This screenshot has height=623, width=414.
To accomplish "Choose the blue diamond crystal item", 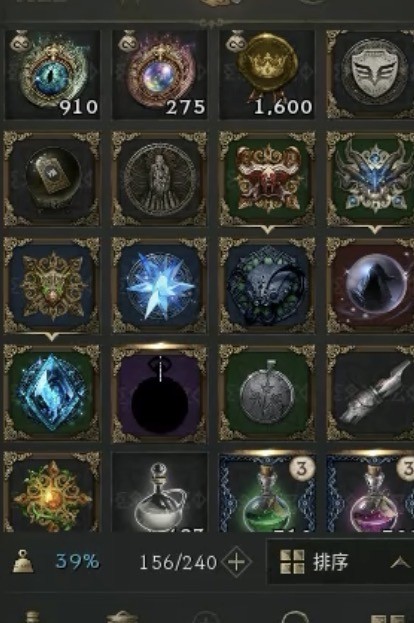I will (52, 393).
